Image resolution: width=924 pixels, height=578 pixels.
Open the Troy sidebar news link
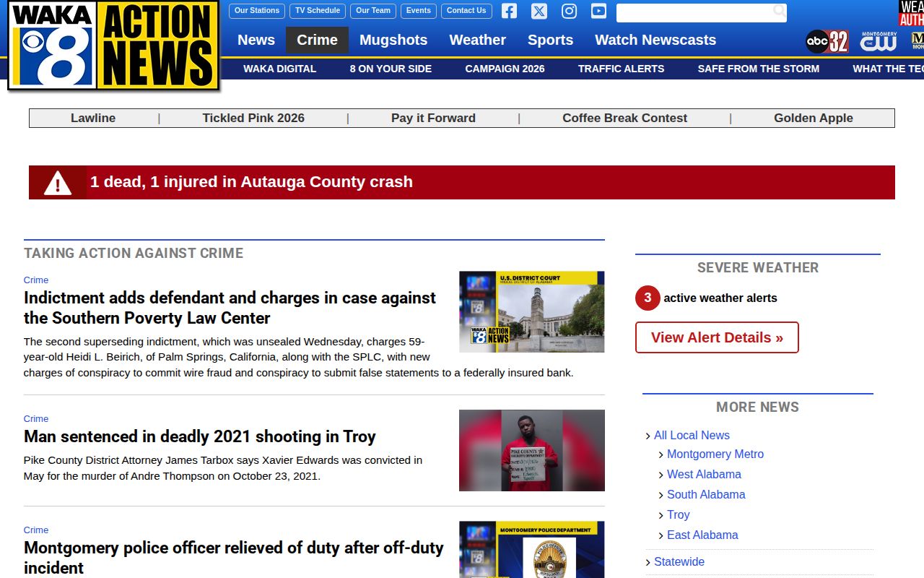[x=679, y=515]
